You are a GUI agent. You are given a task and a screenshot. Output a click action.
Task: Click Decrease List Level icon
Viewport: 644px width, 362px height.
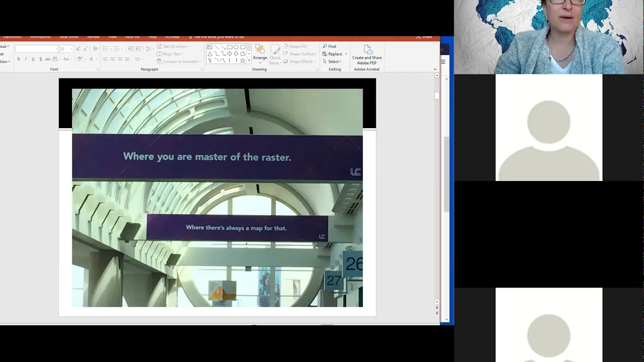pyautogui.click(x=131, y=49)
